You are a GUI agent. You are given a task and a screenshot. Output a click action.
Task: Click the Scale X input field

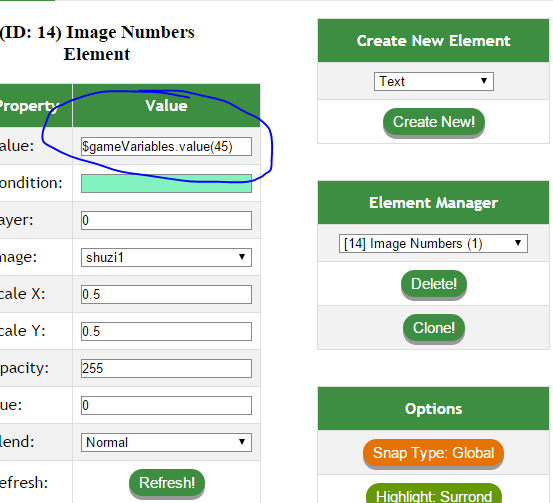(x=166, y=295)
